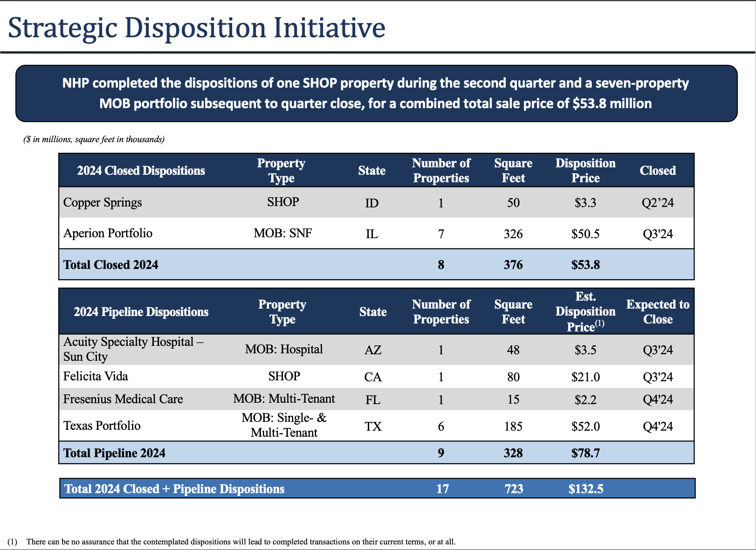Click the footnote (1) text at bottom
This screenshot has height=550, width=756.
241,542
